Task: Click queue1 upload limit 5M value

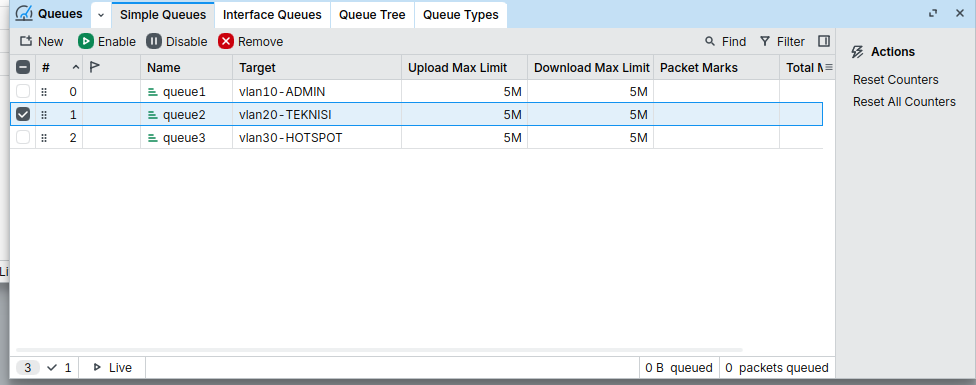Action: (513, 92)
